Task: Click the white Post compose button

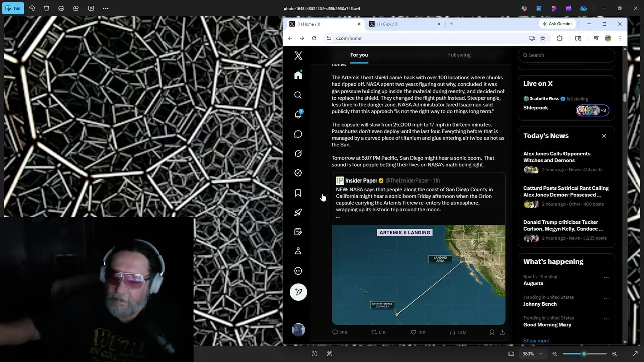Action: (298, 292)
